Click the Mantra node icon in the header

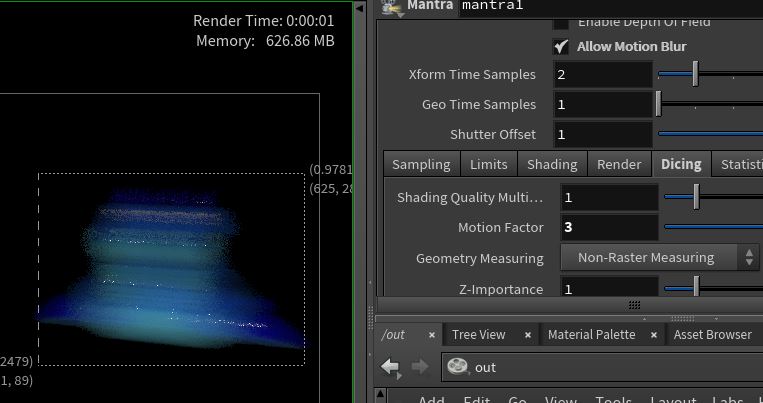(x=391, y=7)
